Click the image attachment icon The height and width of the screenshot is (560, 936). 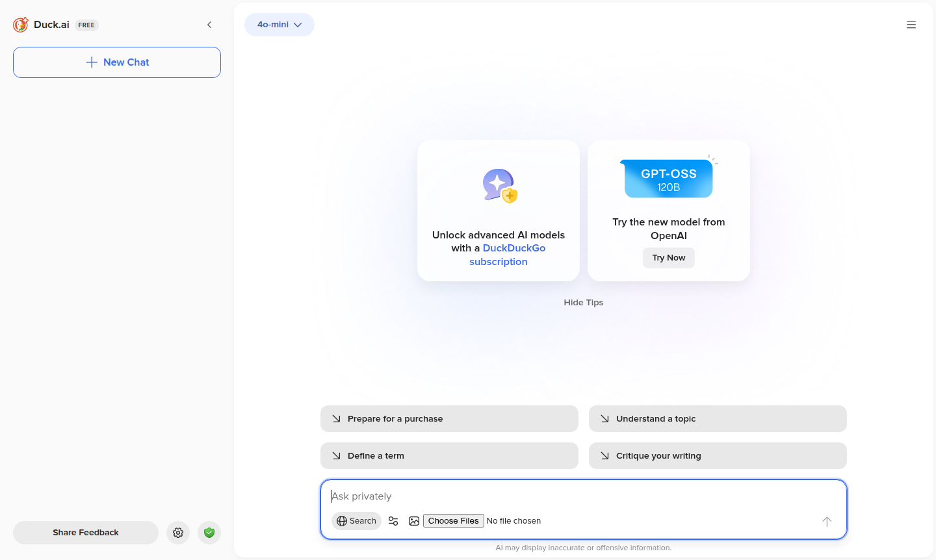point(414,520)
